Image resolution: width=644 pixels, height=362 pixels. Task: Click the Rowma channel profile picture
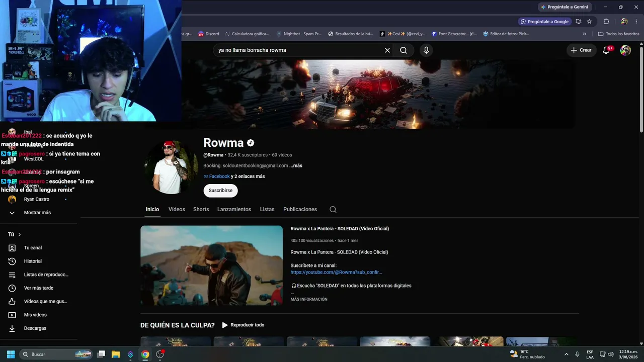[x=171, y=167]
